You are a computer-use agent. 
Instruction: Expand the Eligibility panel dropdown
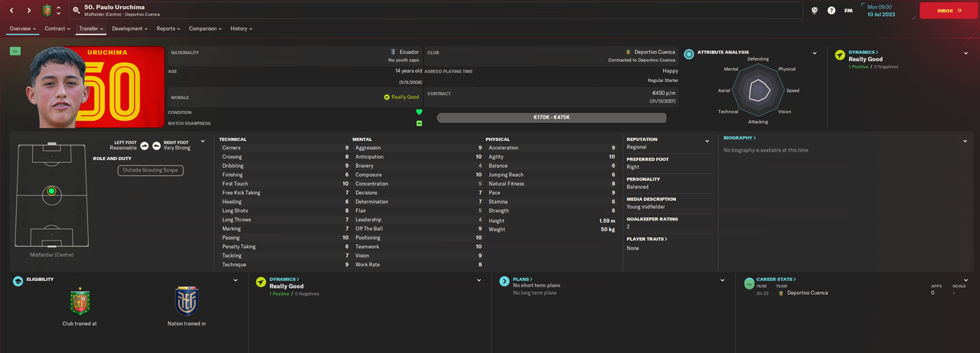point(236,280)
